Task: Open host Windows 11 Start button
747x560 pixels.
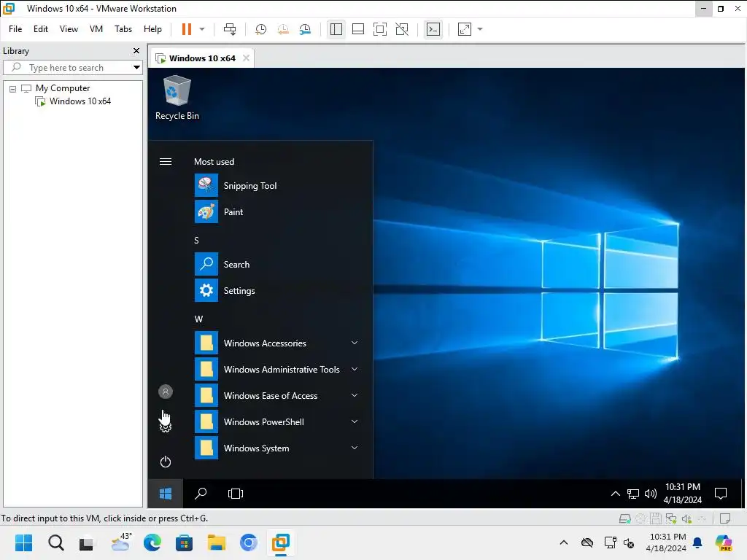Action: point(23,542)
